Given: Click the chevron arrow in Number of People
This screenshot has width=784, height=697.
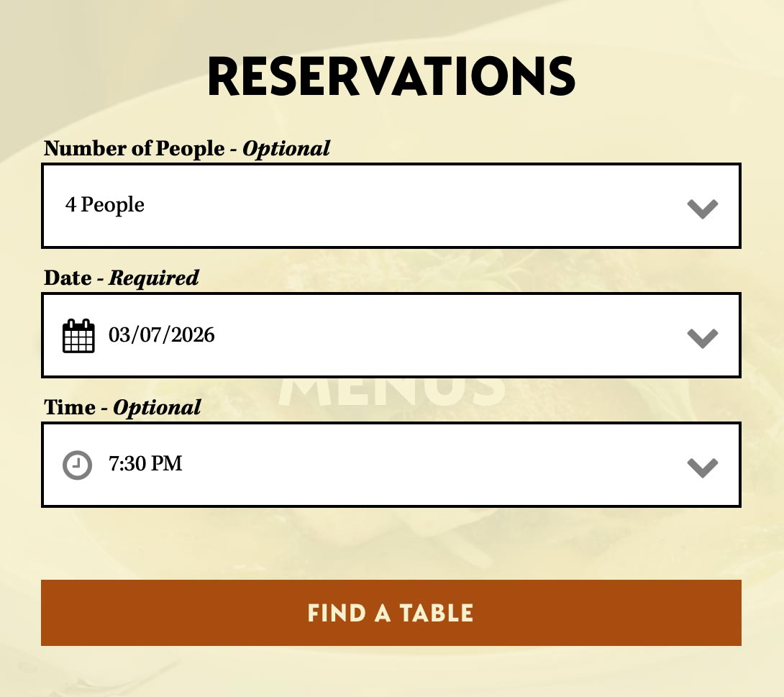Looking at the screenshot, I should (702, 209).
